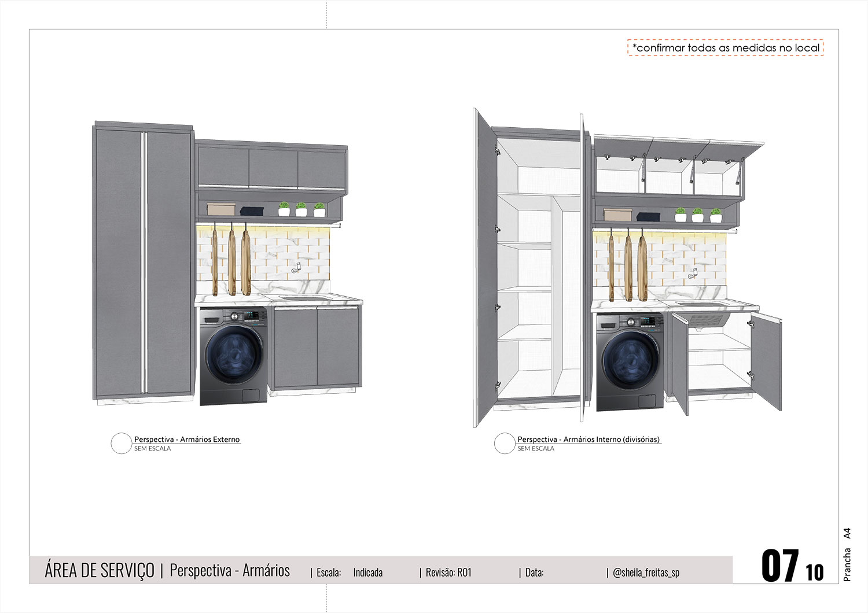Click the large sheet number 07
This screenshot has height=613, width=868.
coord(779,567)
